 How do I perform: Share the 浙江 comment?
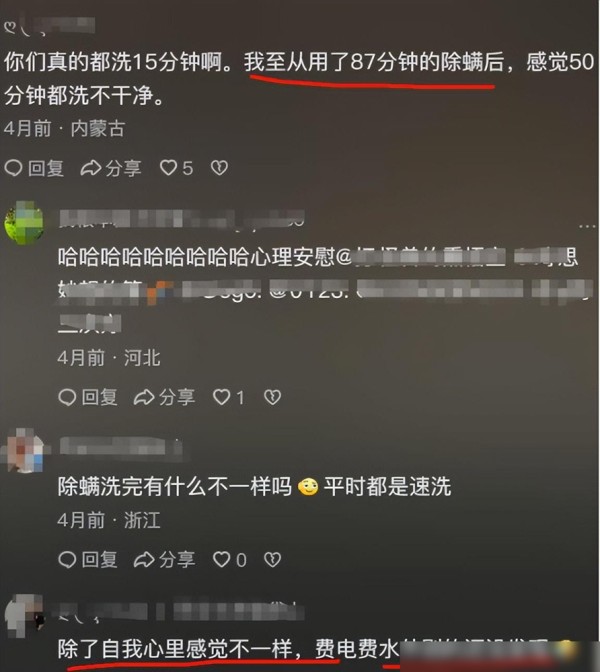[x=164, y=559]
